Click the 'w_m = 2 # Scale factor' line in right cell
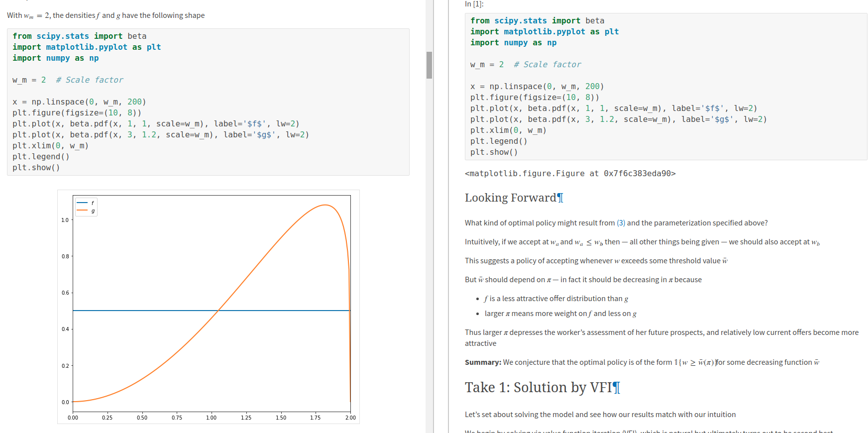 [x=525, y=65]
